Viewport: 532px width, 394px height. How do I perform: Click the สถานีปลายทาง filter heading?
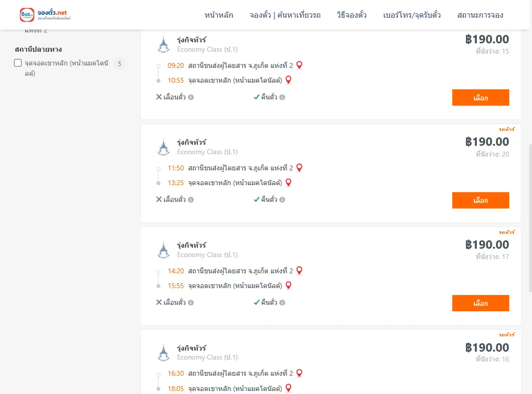(x=38, y=49)
